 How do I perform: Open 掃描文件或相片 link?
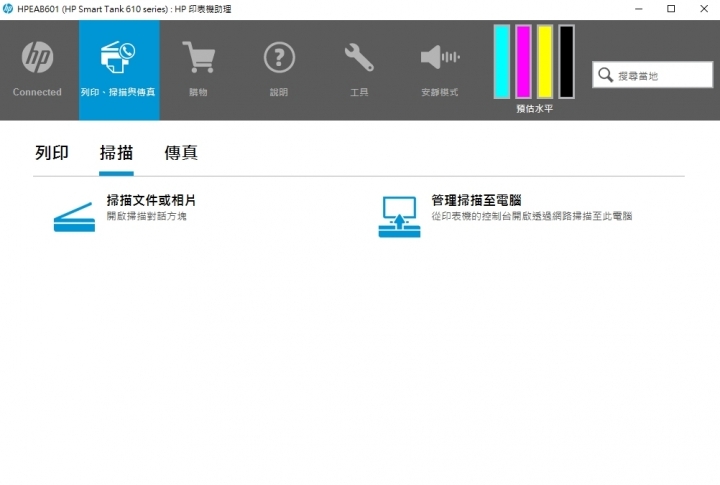click(151, 201)
